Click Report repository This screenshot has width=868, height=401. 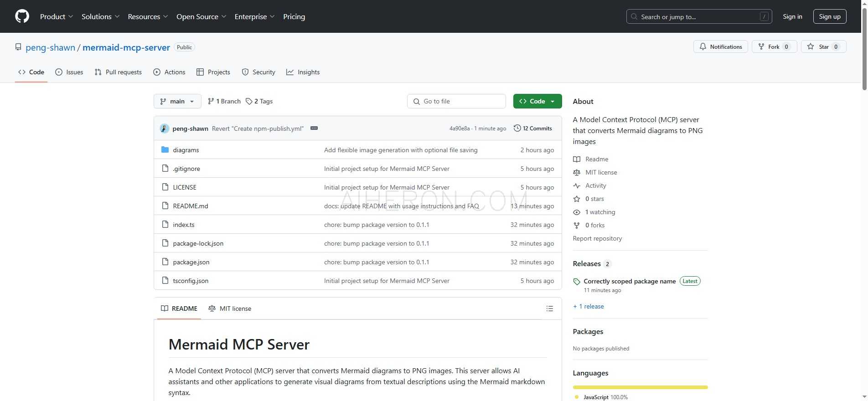tap(597, 238)
